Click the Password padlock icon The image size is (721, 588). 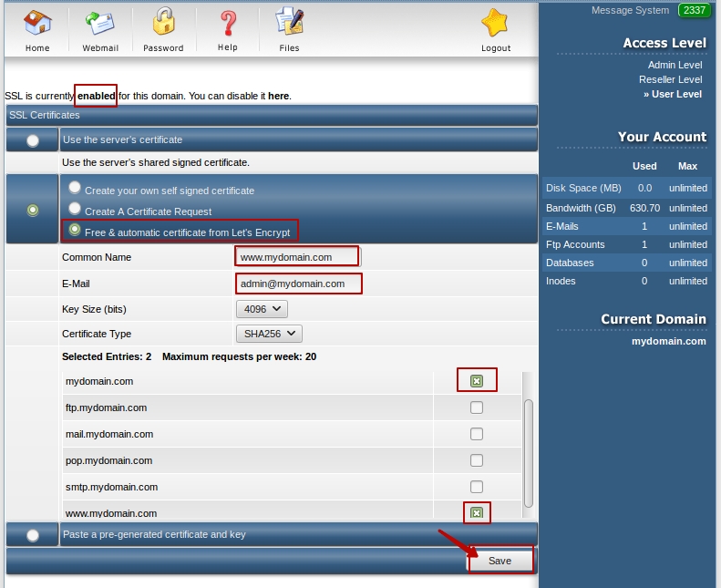pyautogui.click(x=163, y=24)
